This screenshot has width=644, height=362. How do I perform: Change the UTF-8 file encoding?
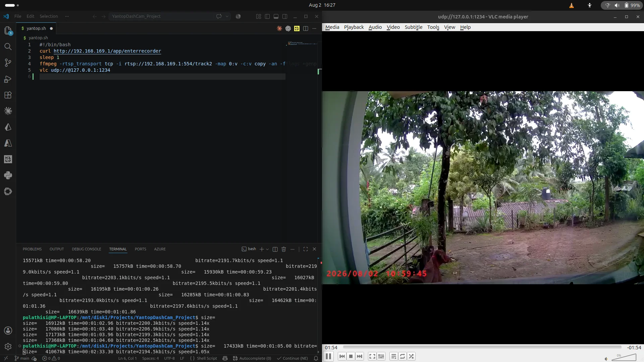point(169,358)
